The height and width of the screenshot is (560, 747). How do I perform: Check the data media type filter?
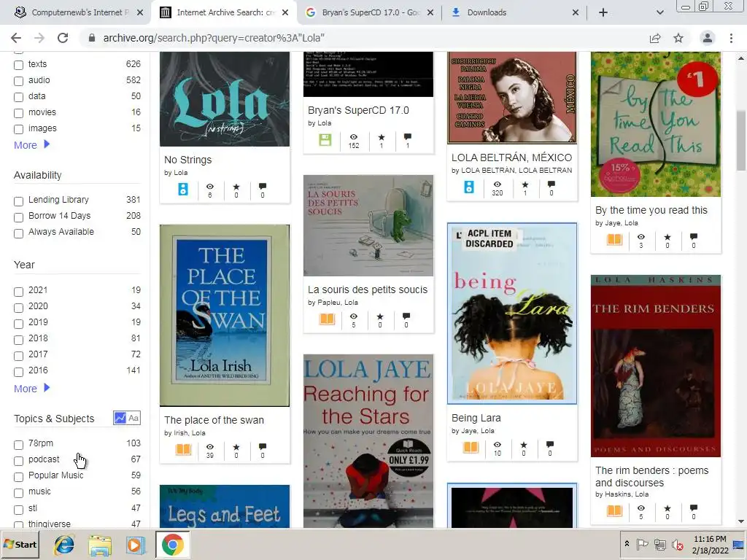[18, 97]
